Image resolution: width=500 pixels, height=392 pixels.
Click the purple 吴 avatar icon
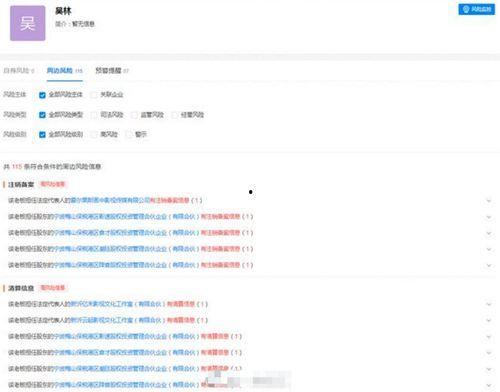pos(28,23)
